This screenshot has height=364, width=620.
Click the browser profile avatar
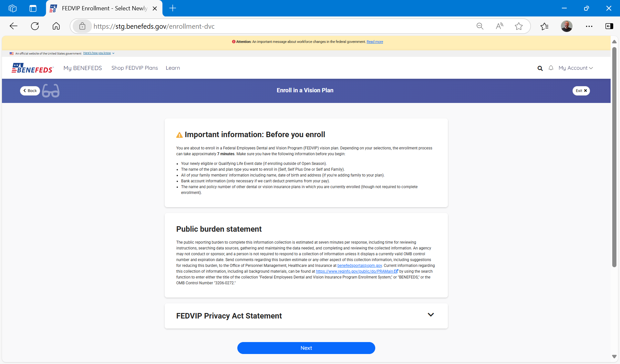(566, 26)
